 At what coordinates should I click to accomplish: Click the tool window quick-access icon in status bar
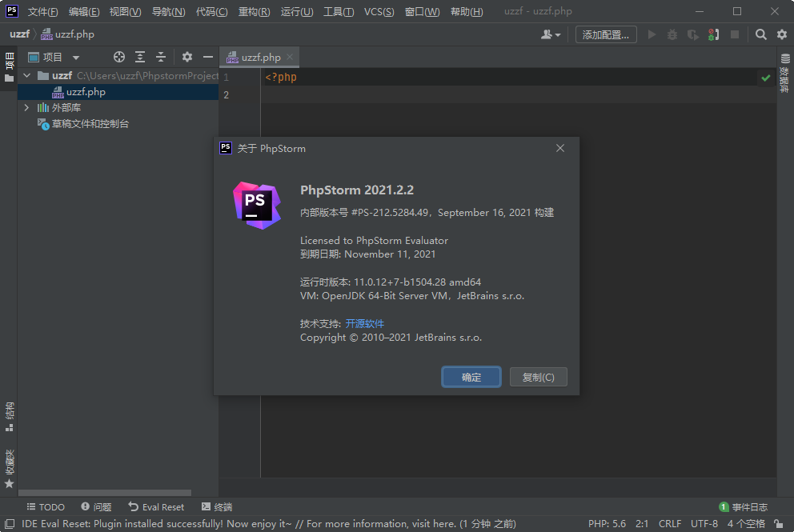click(x=9, y=523)
